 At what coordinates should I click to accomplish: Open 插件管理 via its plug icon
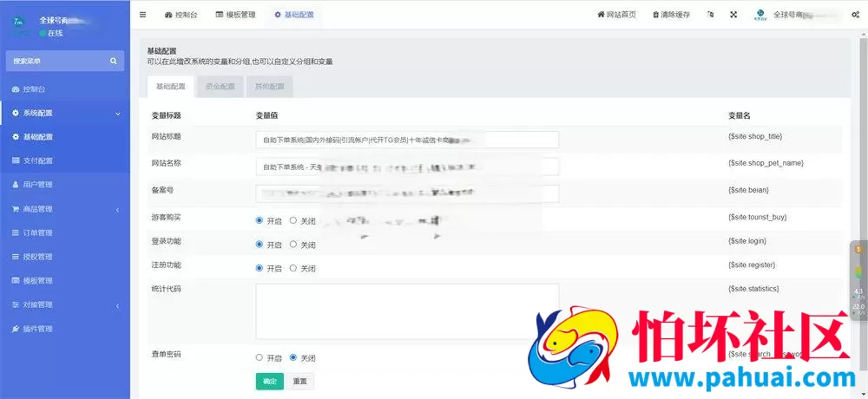[x=16, y=329]
